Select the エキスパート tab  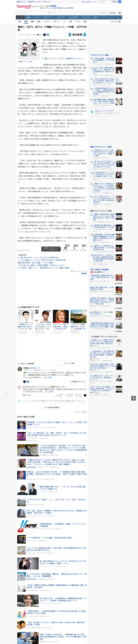(x=48, y=17)
